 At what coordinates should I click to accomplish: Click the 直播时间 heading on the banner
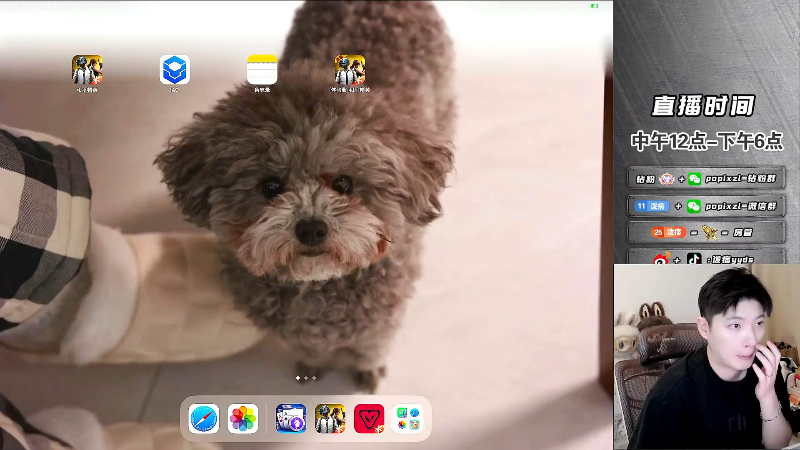click(x=703, y=106)
